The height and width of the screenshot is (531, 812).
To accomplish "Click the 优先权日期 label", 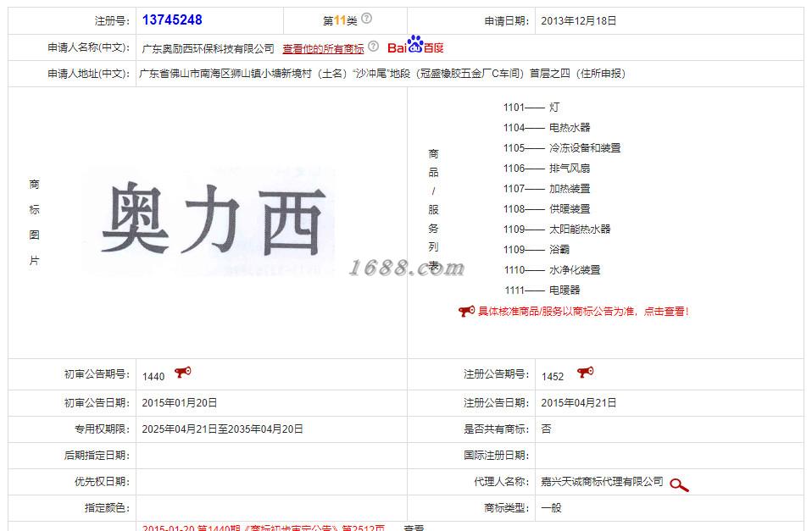I will click(x=102, y=482).
